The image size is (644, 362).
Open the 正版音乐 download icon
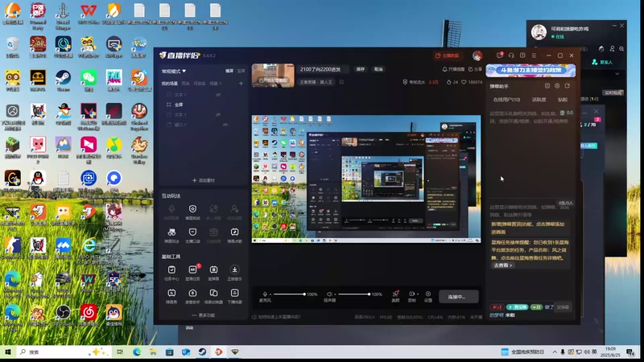pos(234,269)
